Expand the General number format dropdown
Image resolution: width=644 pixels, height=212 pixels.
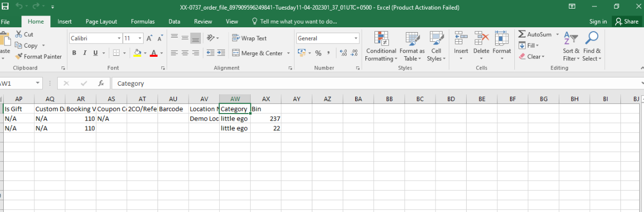356,39
